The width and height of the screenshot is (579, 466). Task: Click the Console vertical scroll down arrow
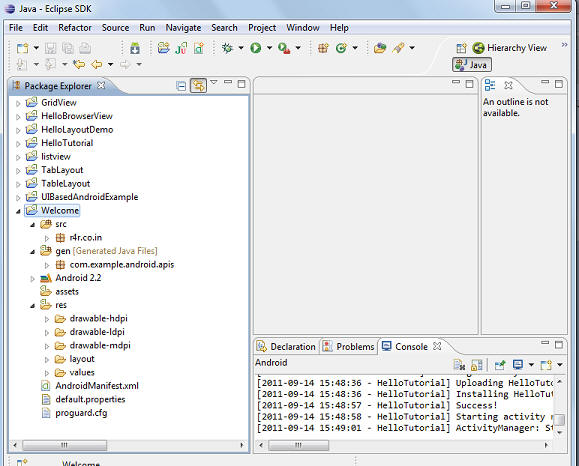pos(560,432)
